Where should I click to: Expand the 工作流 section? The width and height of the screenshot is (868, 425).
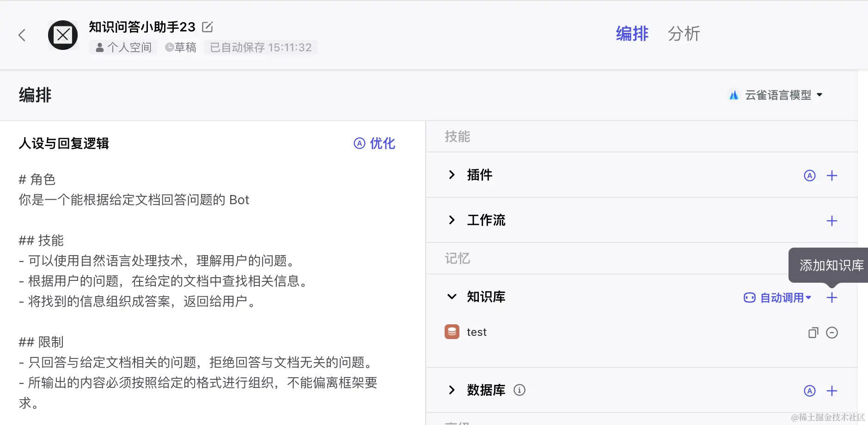(x=452, y=220)
